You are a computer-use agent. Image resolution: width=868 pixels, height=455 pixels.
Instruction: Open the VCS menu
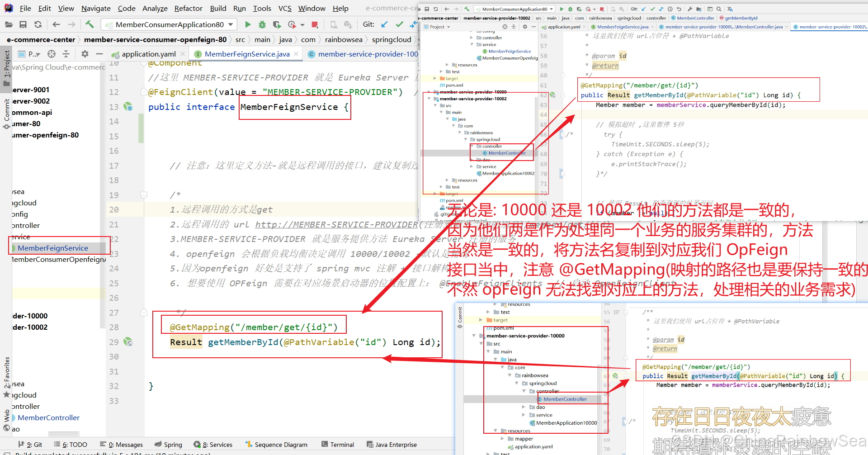click(285, 8)
